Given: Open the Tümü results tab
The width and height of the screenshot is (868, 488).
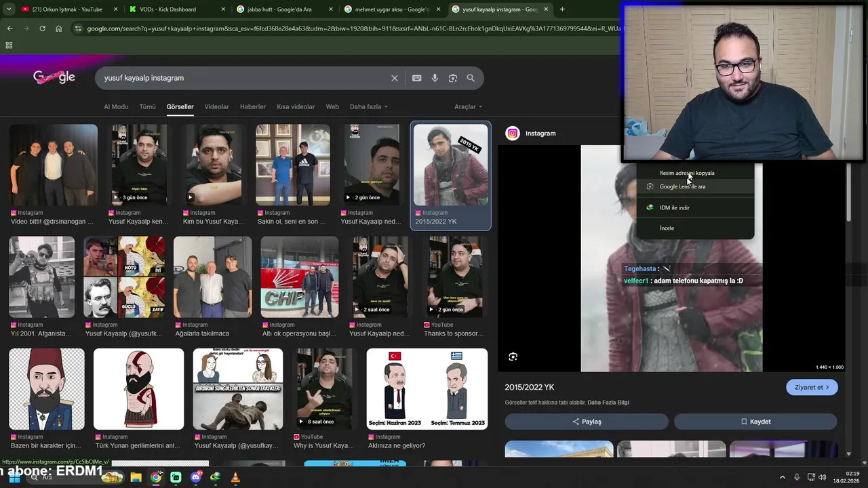Looking at the screenshot, I should [147, 106].
